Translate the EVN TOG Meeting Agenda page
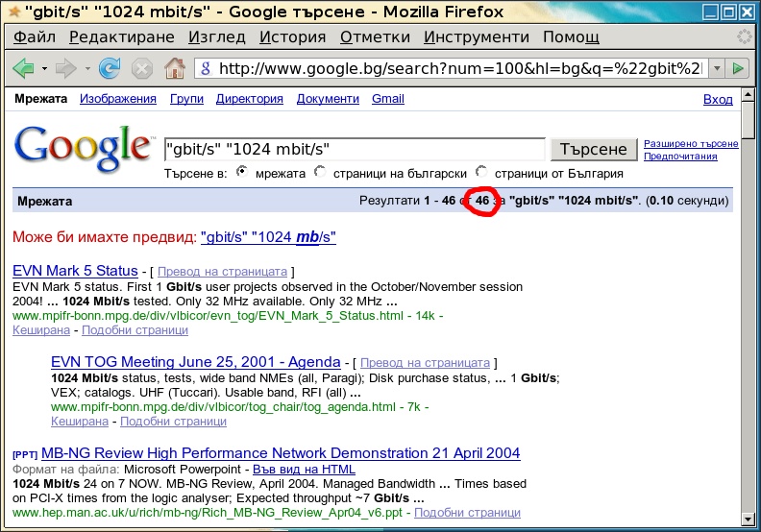Viewport: 761px width, 532px height. click(x=425, y=363)
